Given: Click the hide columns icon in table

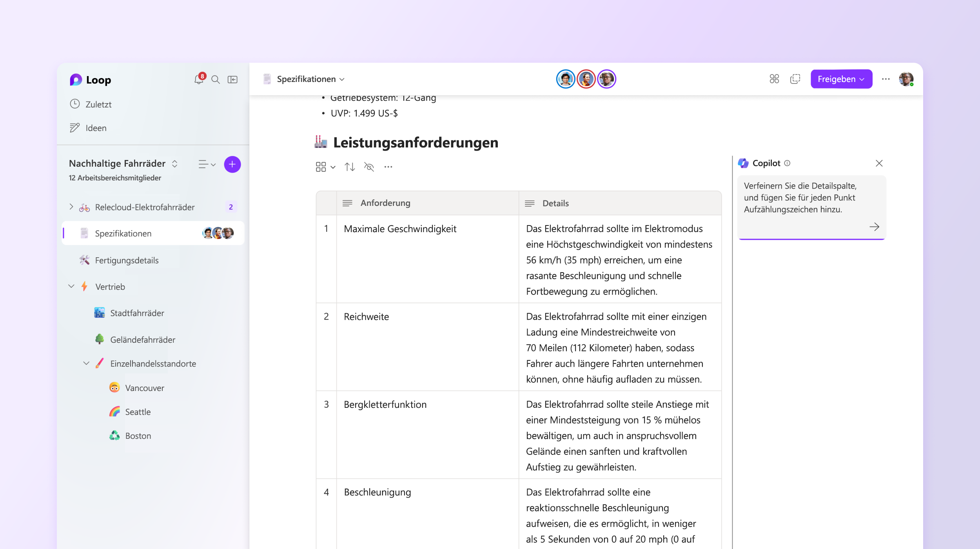Looking at the screenshot, I should 369,167.
